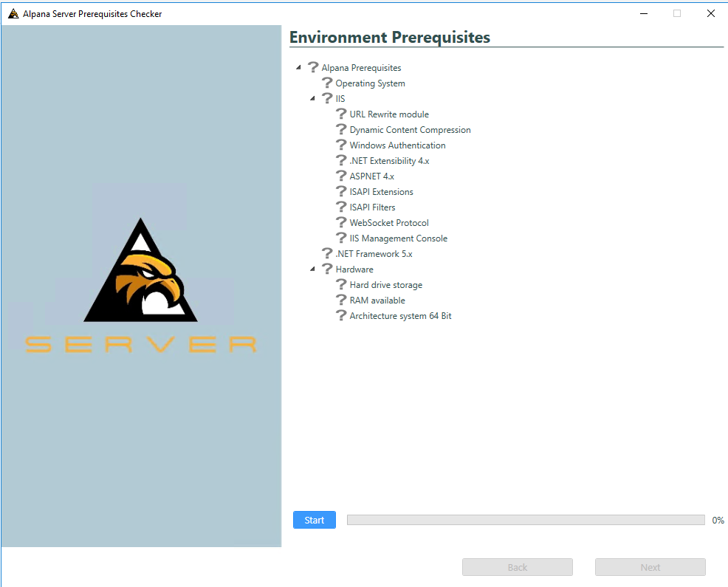Click the progress bar next to Start
This screenshot has height=587, width=728.
click(526, 520)
